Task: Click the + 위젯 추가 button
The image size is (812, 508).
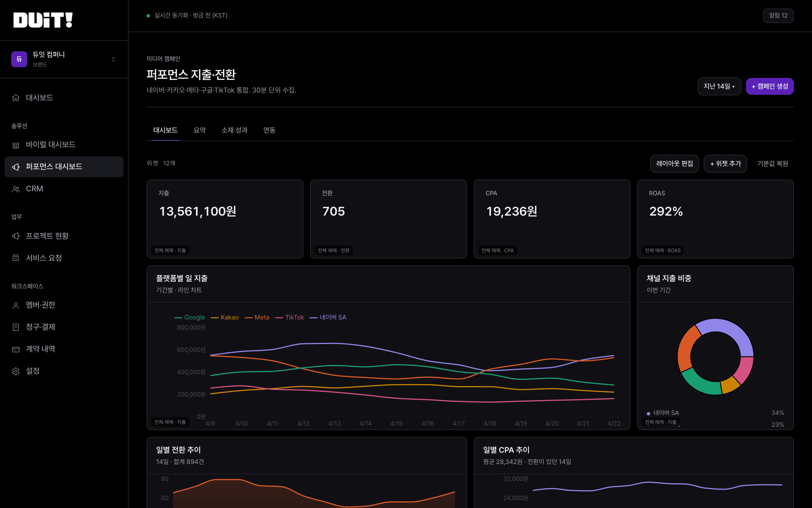Action: 725,164
